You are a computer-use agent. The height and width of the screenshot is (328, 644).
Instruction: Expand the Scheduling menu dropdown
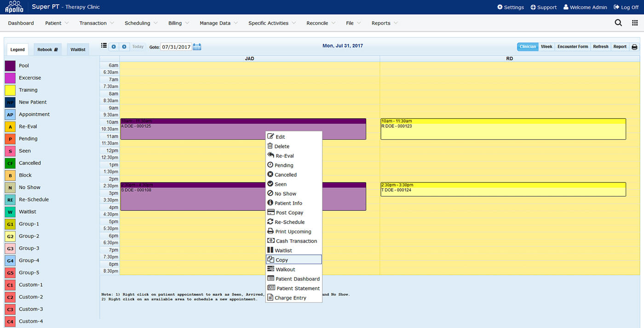point(141,23)
